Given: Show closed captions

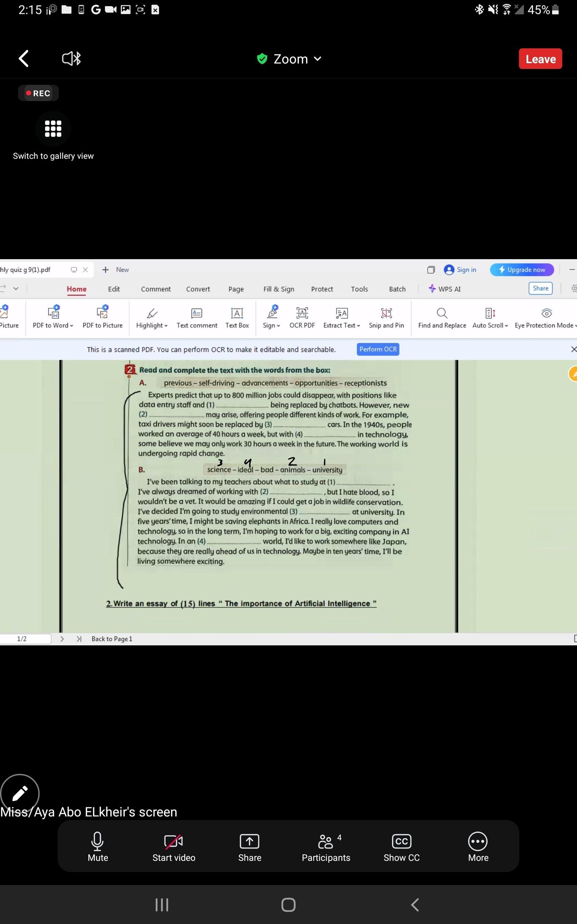Looking at the screenshot, I should tap(401, 847).
